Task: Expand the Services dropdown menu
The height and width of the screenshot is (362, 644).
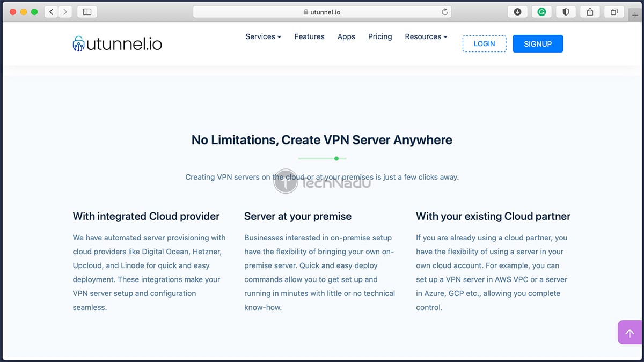Action: click(x=264, y=36)
